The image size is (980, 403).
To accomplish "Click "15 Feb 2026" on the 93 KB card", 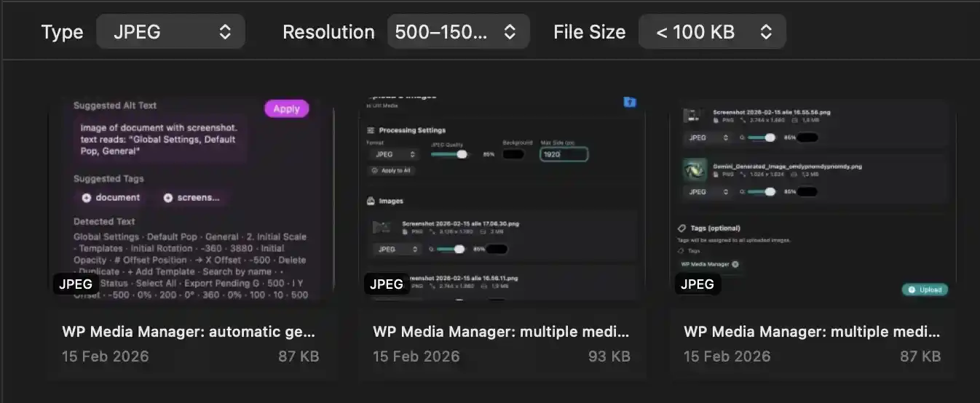I will (x=416, y=356).
